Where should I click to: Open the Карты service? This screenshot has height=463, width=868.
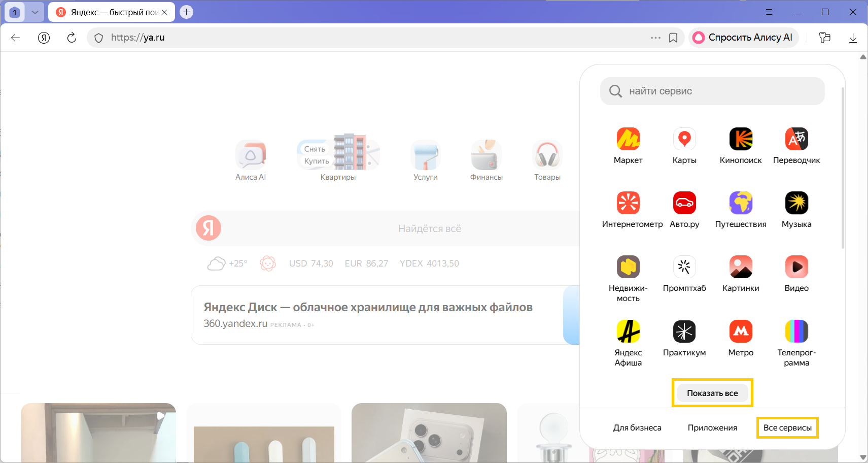coord(684,146)
